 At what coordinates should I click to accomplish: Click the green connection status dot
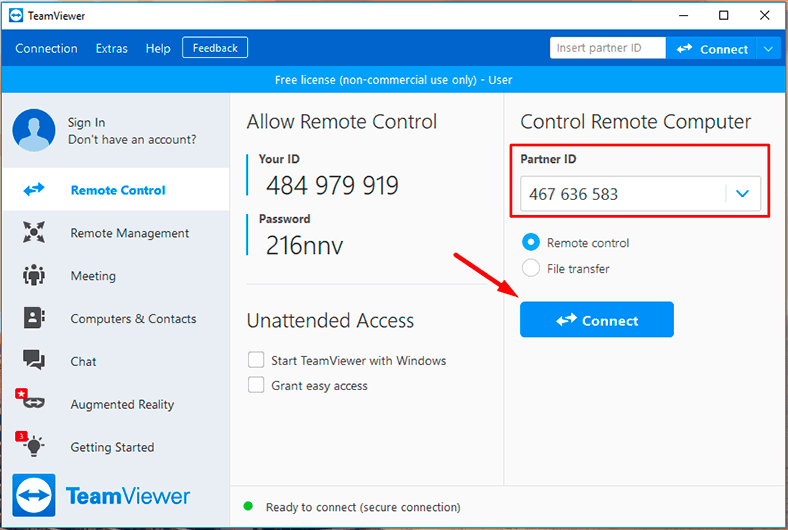point(248,506)
